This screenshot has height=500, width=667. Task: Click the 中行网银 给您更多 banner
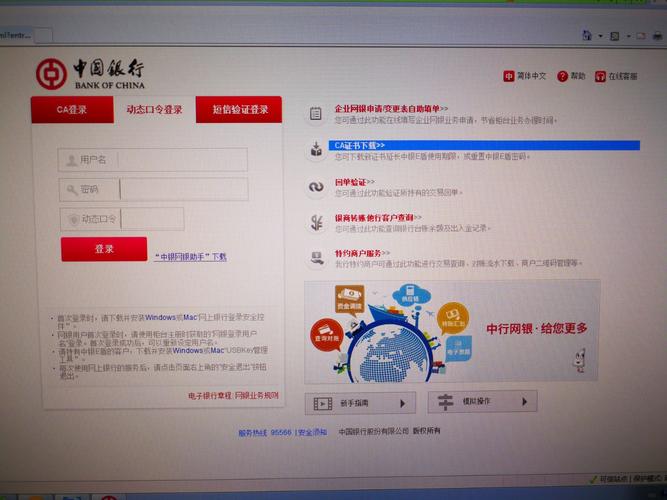tap(452, 332)
